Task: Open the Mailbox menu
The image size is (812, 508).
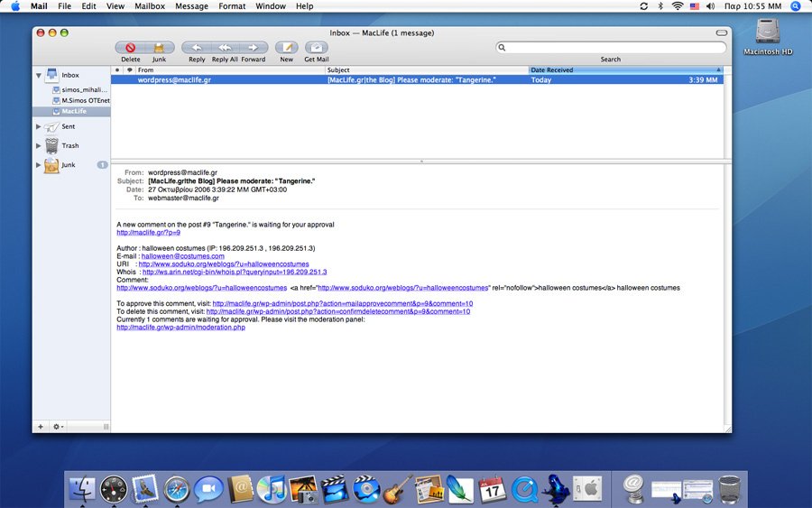Action: pyautogui.click(x=150, y=6)
